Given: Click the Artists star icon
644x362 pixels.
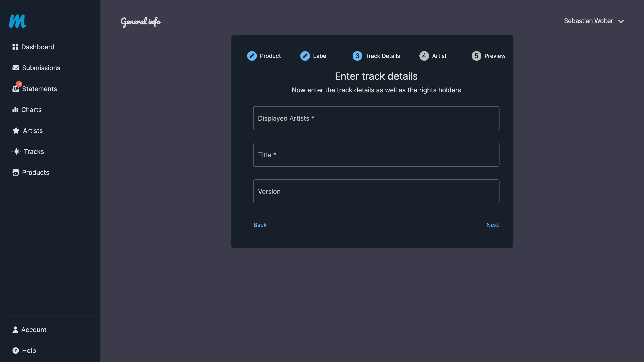Looking at the screenshot, I should pyautogui.click(x=16, y=131).
